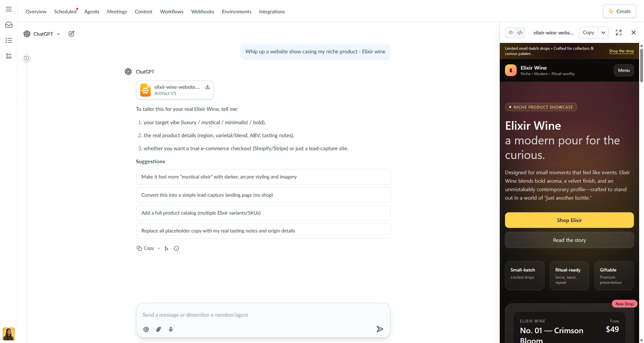Start a new chat with the edit icon
This screenshot has width=644, height=343.
(71, 33)
